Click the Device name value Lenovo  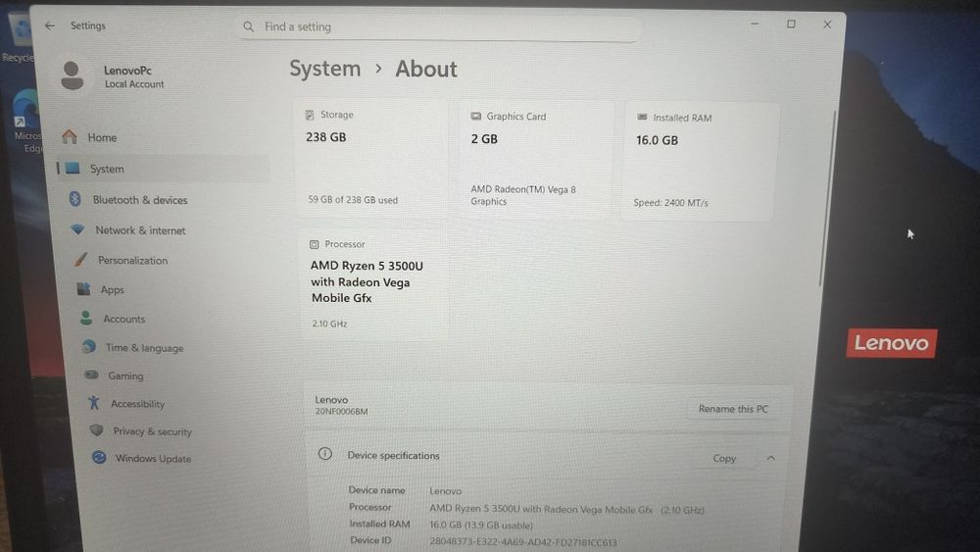(445, 491)
